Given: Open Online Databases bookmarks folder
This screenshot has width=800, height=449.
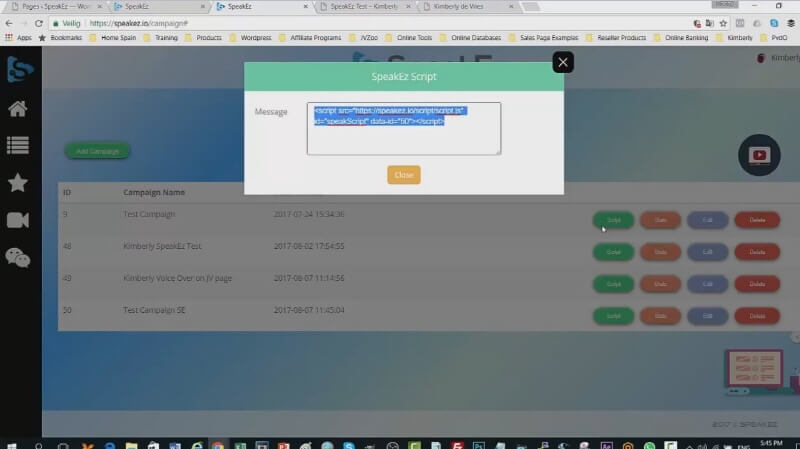Looking at the screenshot, I should 470,38.
